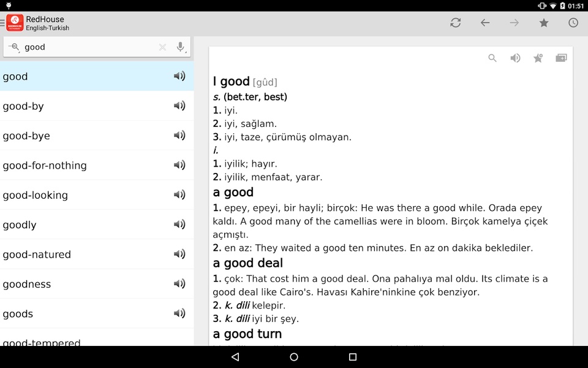This screenshot has height=368, width=588.
Task: Select the word good in list
Action: [97, 76]
